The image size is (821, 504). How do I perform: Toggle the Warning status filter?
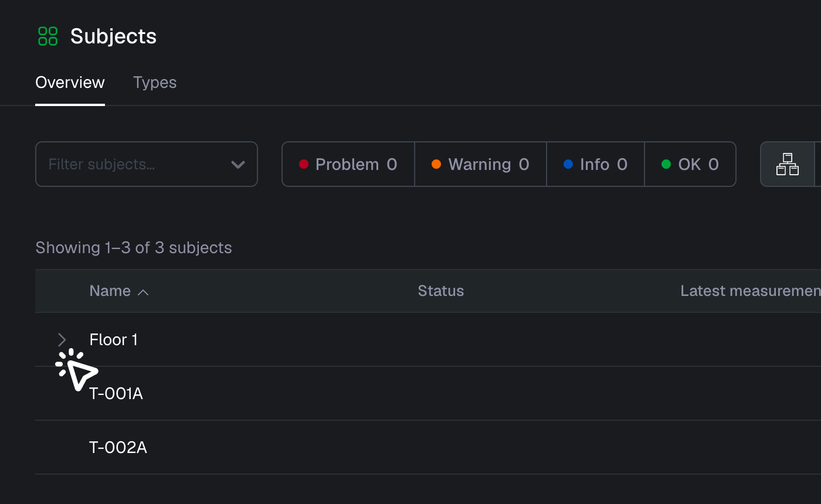pos(480,164)
